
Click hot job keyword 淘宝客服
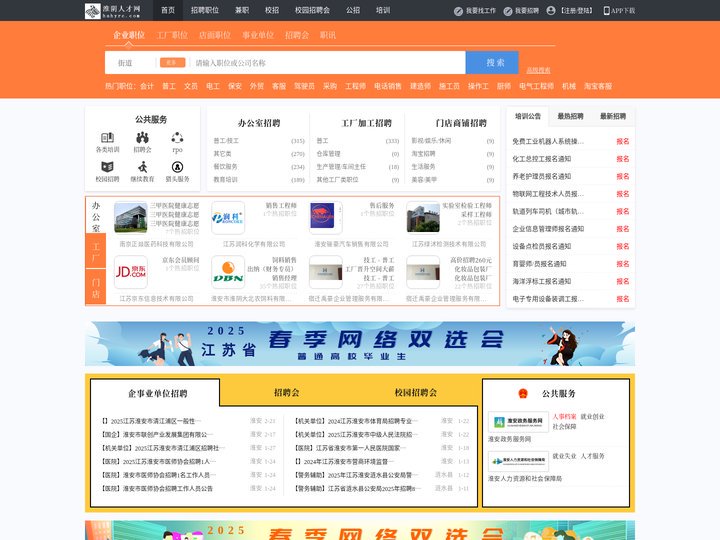[598, 86]
